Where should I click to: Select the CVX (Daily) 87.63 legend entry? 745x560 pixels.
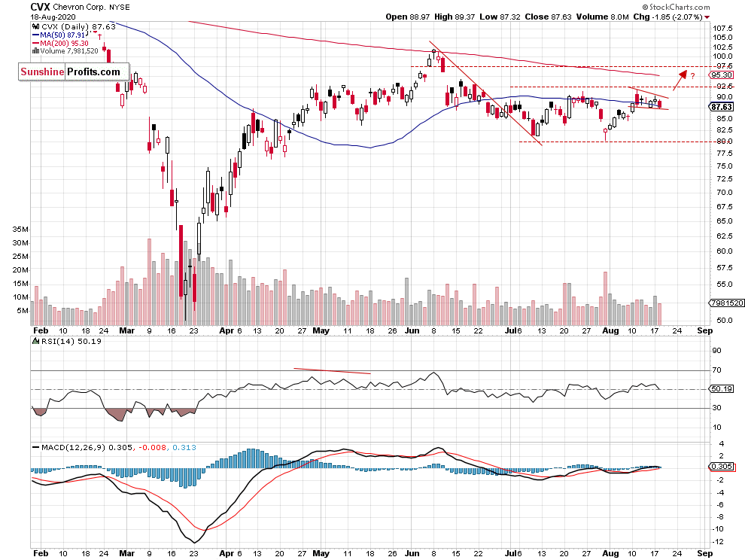[79, 27]
